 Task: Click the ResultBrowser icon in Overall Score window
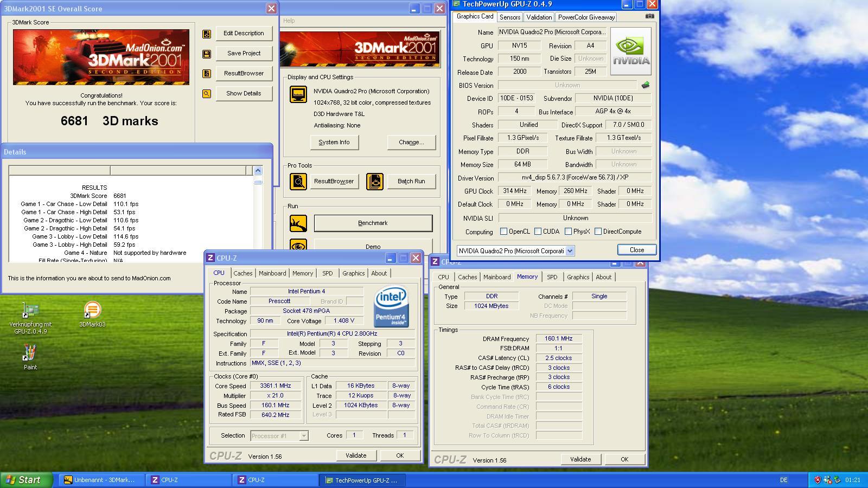[207, 74]
